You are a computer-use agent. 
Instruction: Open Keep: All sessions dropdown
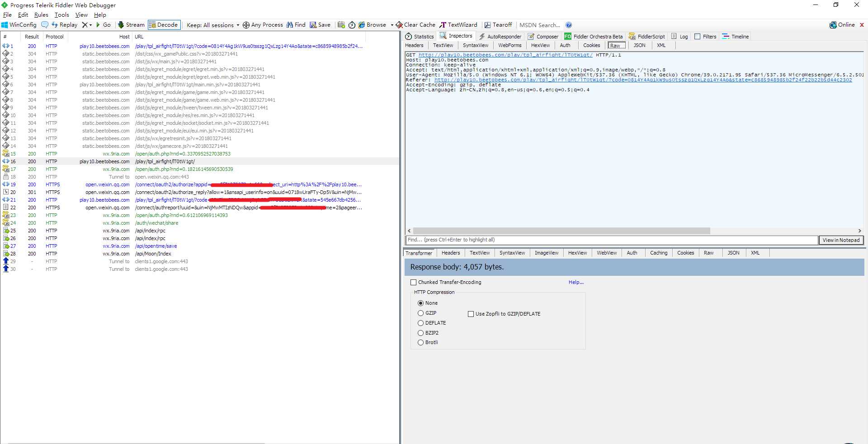(212, 25)
